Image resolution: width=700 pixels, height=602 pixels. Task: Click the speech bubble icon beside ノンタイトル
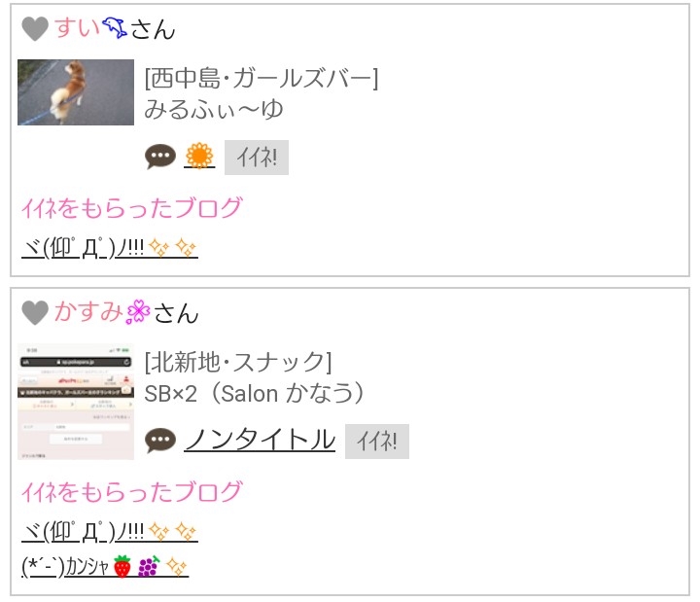tap(160, 441)
